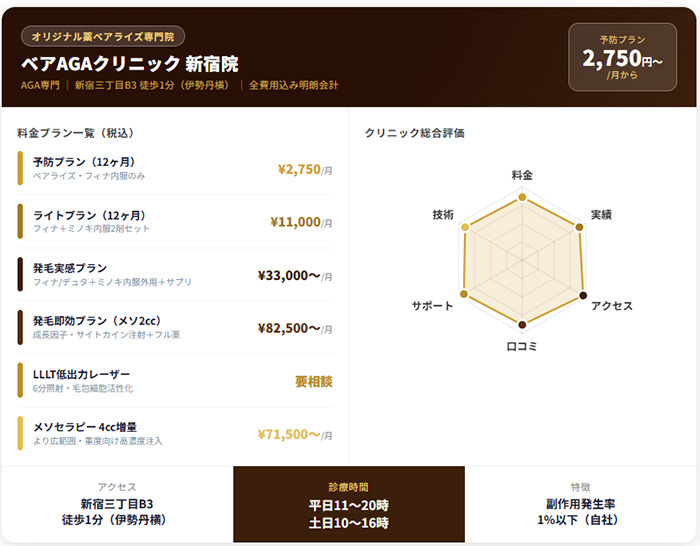This screenshot has height=546, width=700.
Task: Select the 発毛実感プラン row
Action: (175, 275)
